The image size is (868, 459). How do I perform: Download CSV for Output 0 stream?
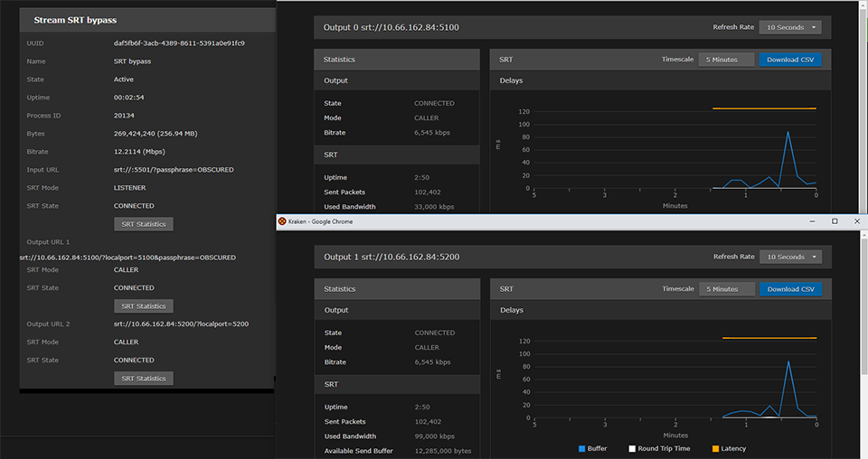pyautogui.click(x=789, y=60)
